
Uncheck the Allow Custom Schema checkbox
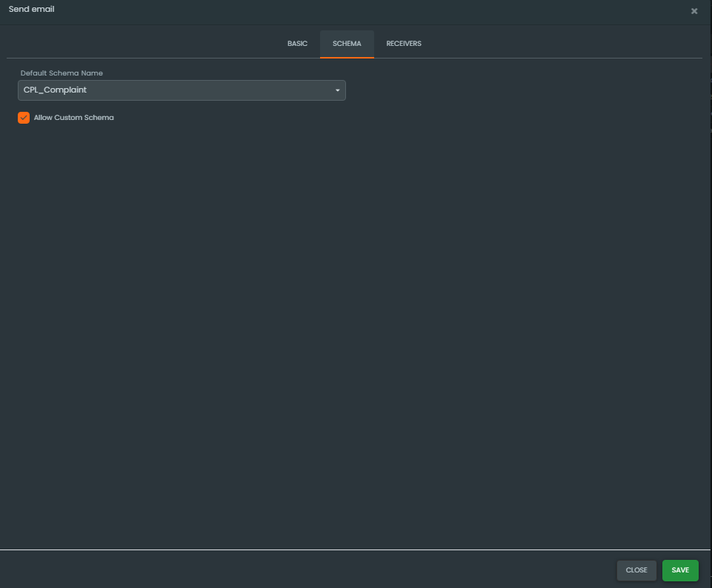24,118
